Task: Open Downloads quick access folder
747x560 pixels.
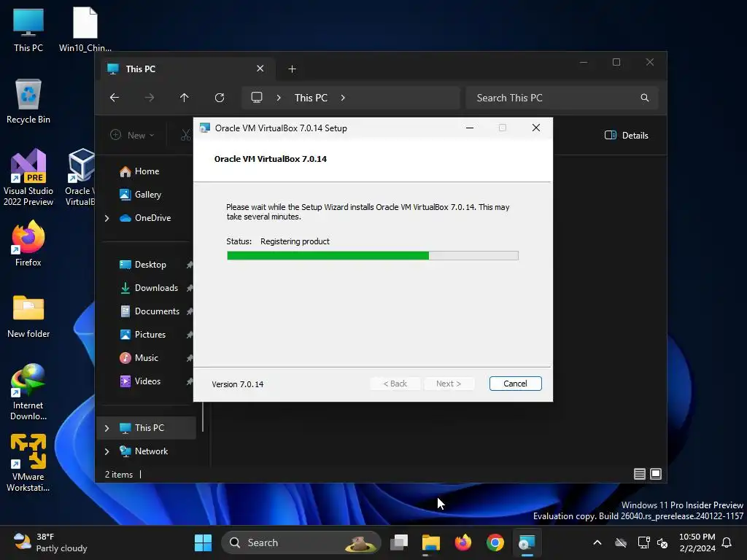Action: point(156,288)
